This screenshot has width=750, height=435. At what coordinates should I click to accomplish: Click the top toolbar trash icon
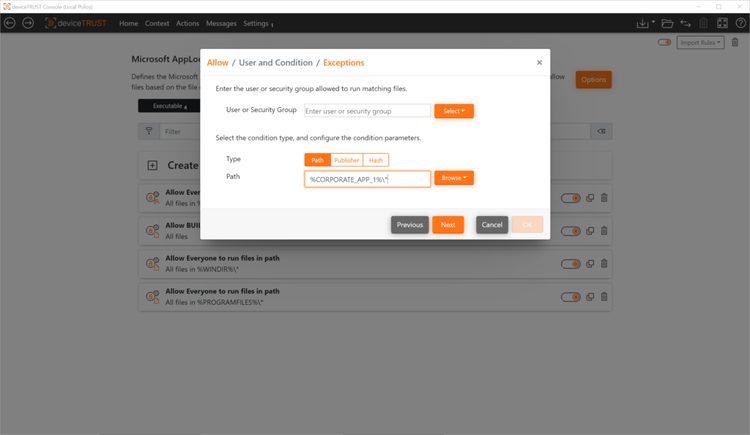point(704,23)
